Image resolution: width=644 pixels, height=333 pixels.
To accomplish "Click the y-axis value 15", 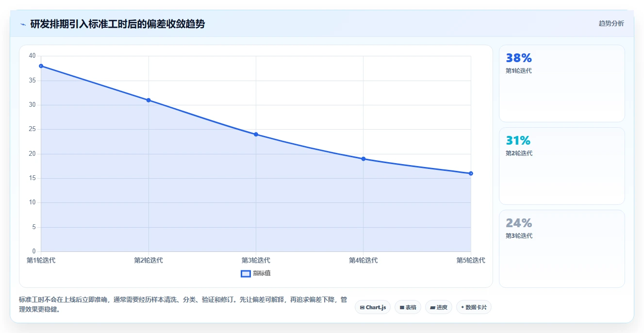I will pyautogui.click(x=32, y=178).
